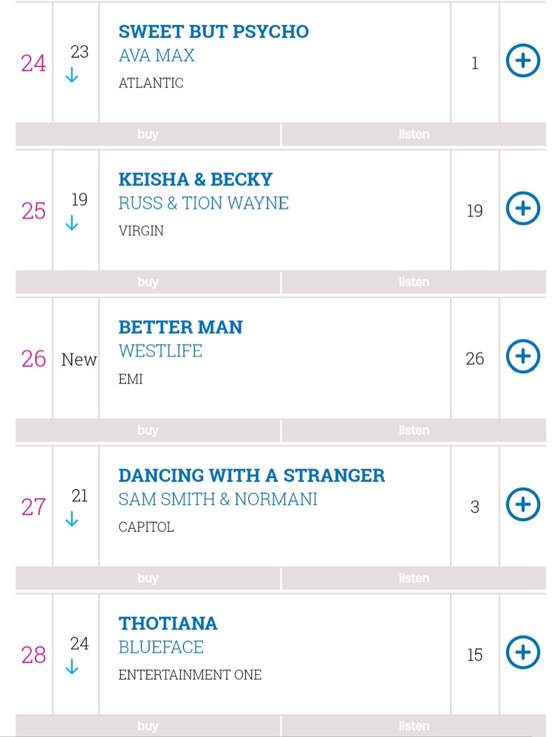Screen dimensions: 560x737
Task: Click listen under Thotiana
Action: (414, 726)
